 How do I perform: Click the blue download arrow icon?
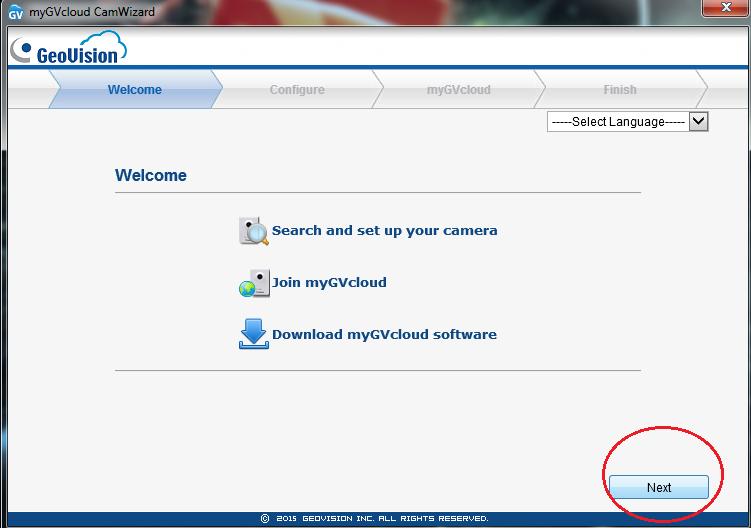254,334
